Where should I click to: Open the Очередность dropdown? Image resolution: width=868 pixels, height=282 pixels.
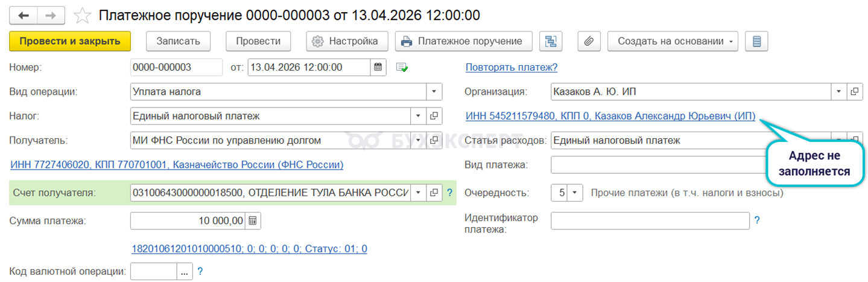coord(575,193)
